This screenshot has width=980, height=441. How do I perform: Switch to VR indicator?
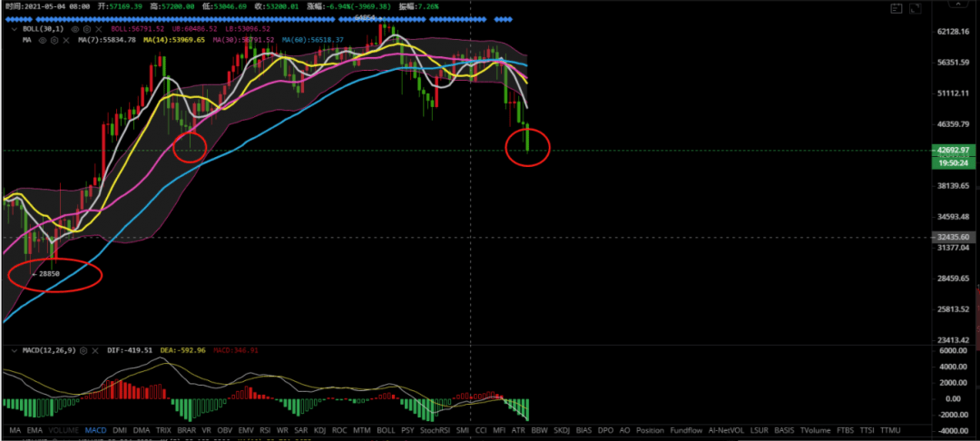click(206, 430)
